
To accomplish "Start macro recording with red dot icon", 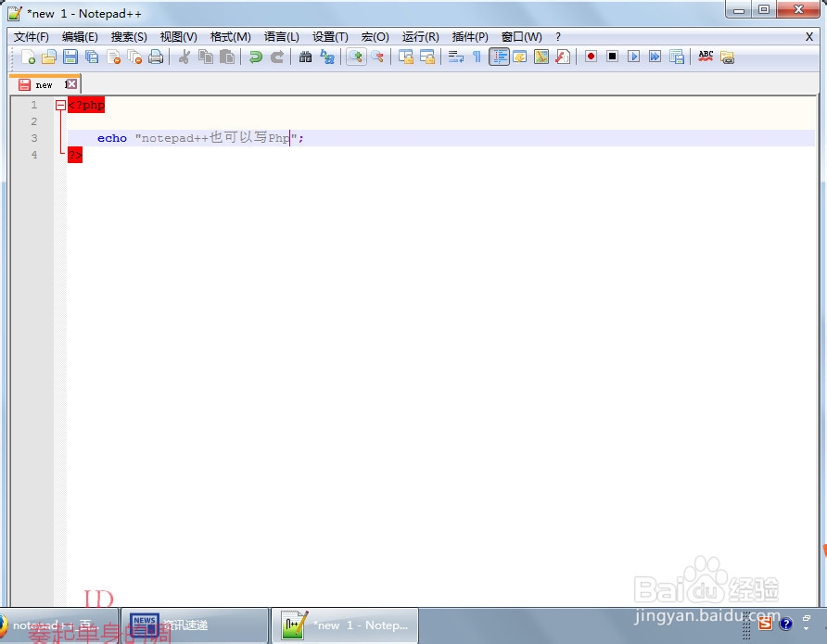I will [591, 57].
